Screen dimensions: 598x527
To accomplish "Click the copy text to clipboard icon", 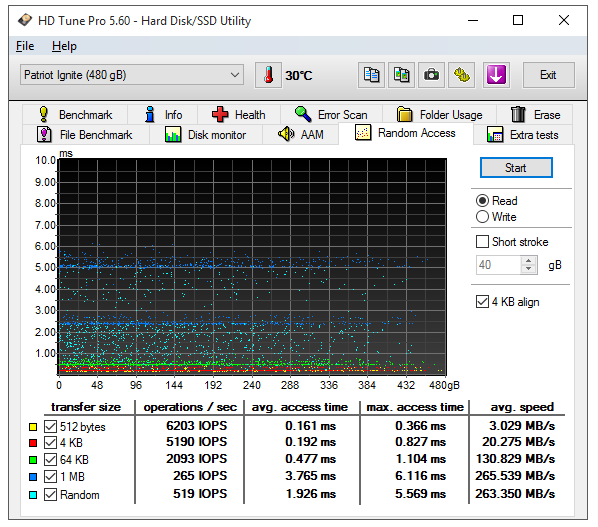I will point(371,75).
